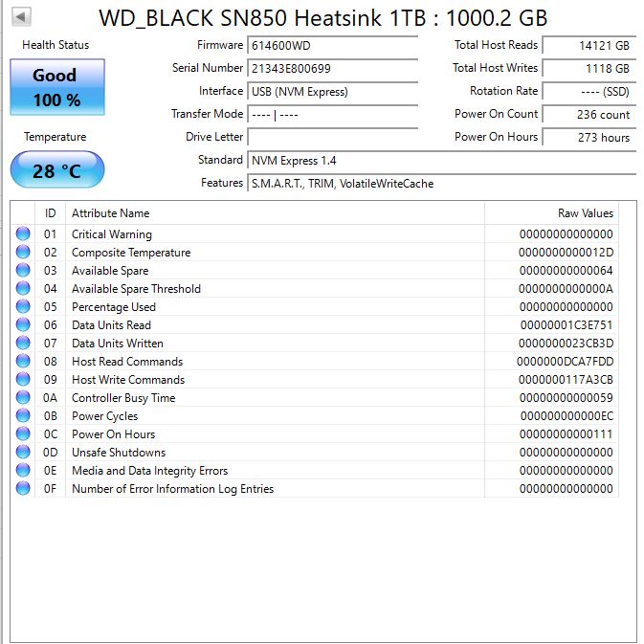Click the status orb for Power On Hours row
The image size is (644, 644).
click(23, 433)
